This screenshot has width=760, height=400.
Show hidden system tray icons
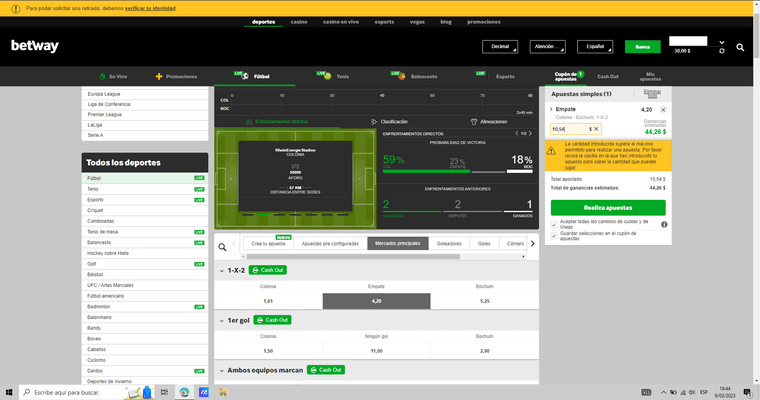coord(663,392)
